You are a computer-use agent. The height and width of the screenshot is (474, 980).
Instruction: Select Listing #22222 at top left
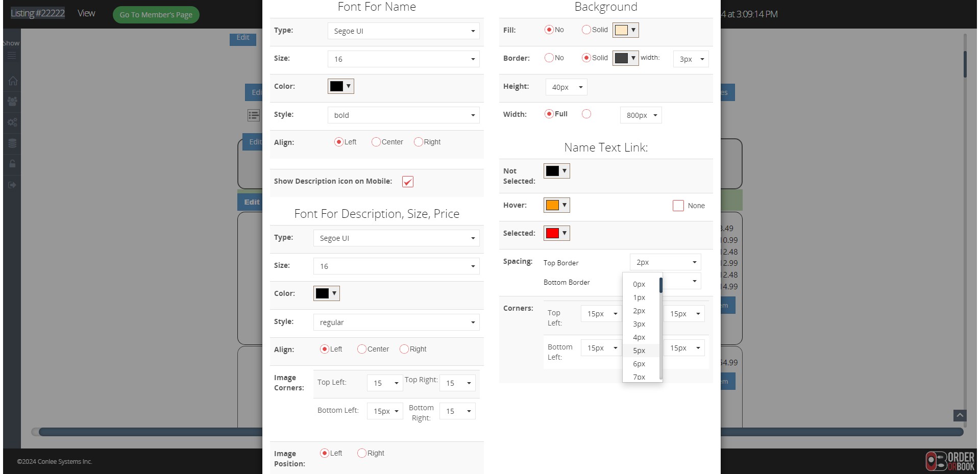38,13
